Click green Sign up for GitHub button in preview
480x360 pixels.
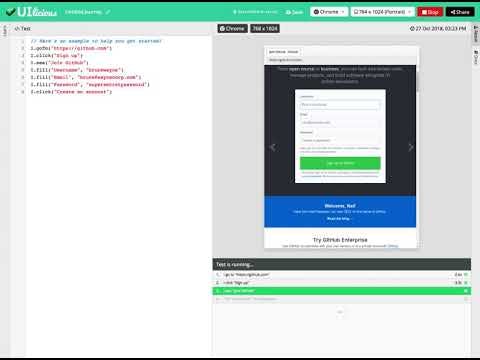[340, 163]
